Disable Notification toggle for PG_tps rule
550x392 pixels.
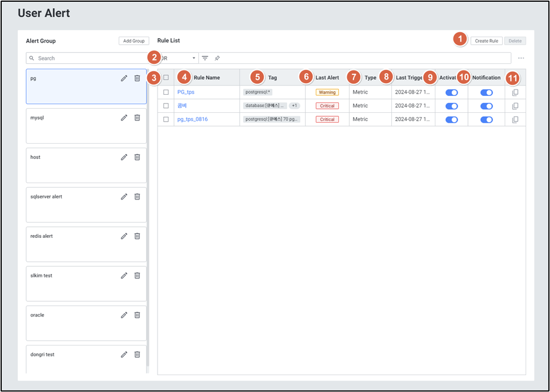point(486,92)
